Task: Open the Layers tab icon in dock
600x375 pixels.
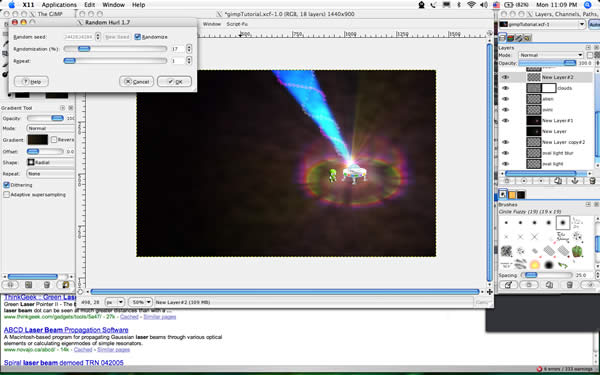Action: 502,38
